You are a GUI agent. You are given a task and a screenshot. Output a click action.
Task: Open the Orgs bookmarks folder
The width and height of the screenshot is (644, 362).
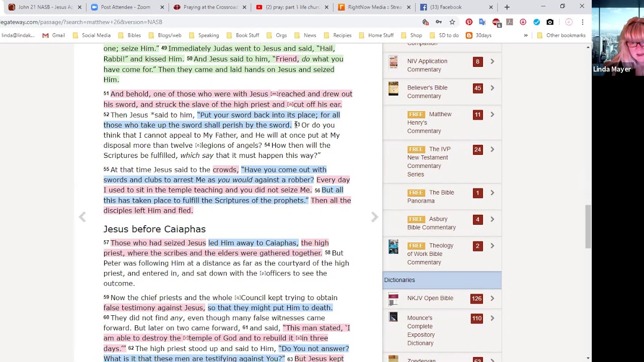[x=276, y=35]
